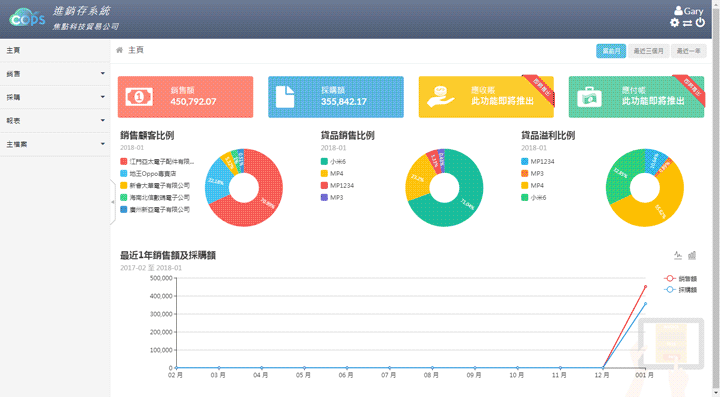The height and width of the screenshot is (397, 720).
Task: Click heading 銷售顧客比例
Action: [147, 135]
